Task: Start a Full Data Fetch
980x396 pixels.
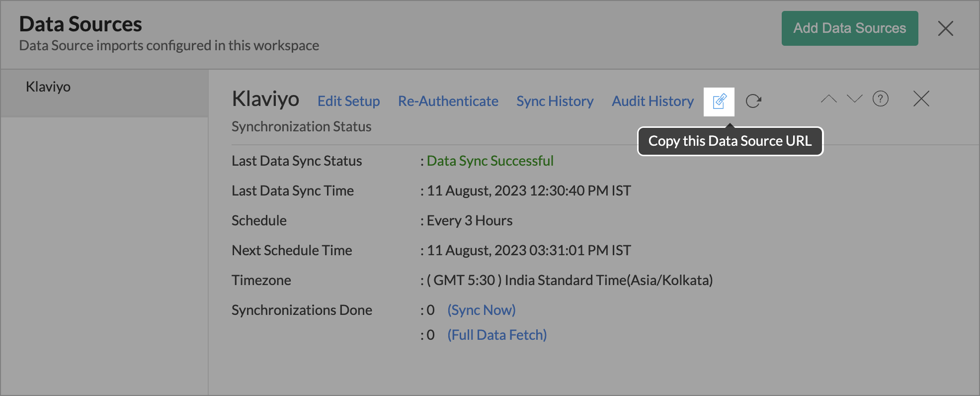Action: (496, 335)
